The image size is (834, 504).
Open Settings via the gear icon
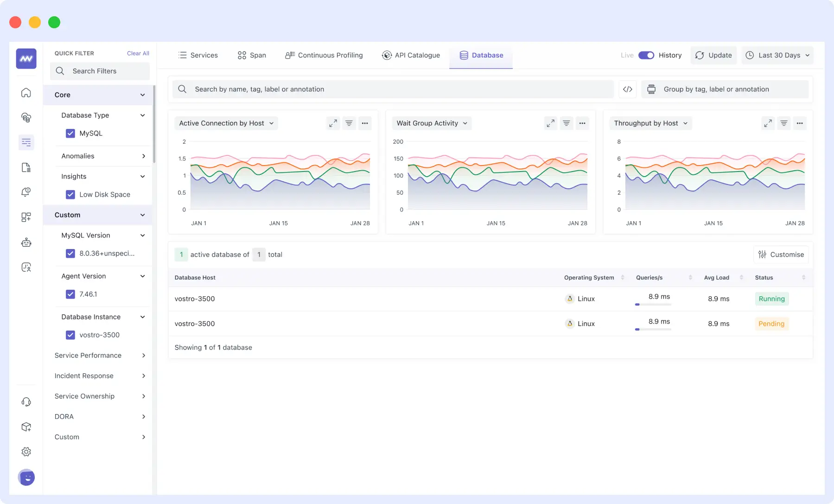pyautogui.click(x=26, y=451)
